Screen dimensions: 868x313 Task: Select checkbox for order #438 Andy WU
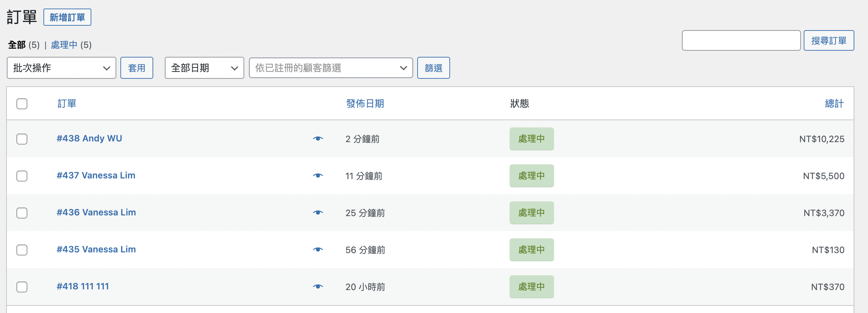tap(22, 139)
